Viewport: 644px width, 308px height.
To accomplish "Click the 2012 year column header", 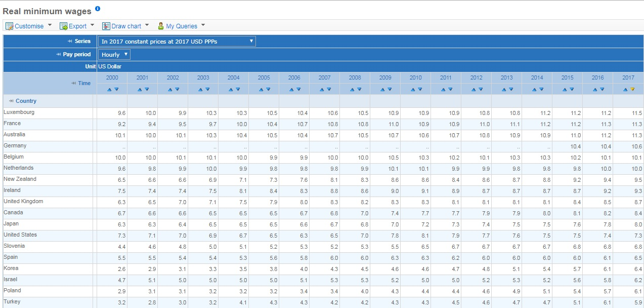I will (x=476, y=78).
